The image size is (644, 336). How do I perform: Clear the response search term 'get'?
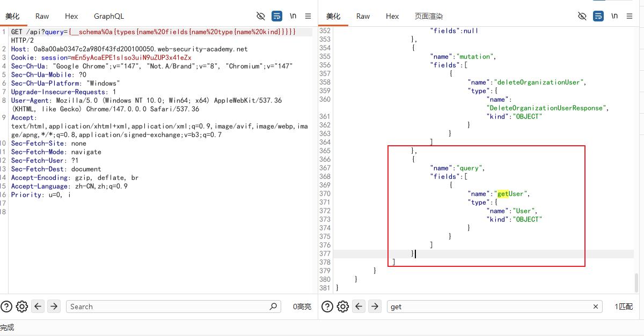[596, 307]
